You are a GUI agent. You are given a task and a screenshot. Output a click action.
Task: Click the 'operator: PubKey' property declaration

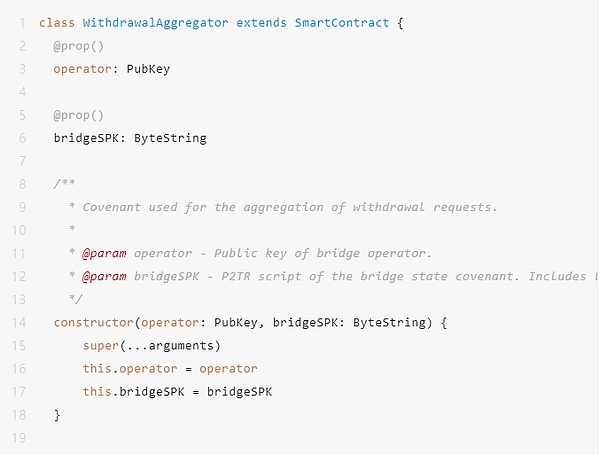click(x=115, y=68)
